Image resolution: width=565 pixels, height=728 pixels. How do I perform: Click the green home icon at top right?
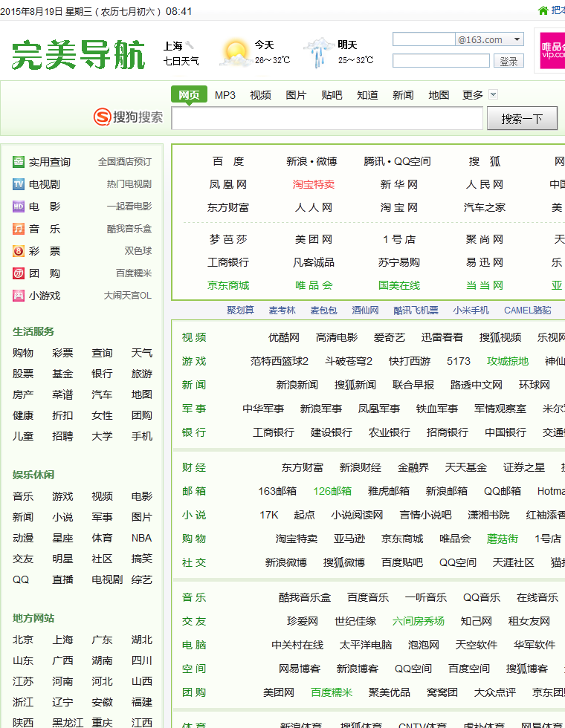coord(543,10)
